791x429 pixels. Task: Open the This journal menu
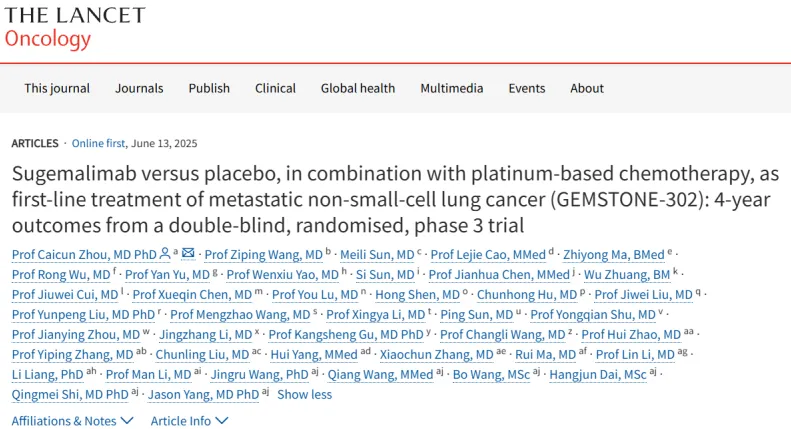click(57, 88)
